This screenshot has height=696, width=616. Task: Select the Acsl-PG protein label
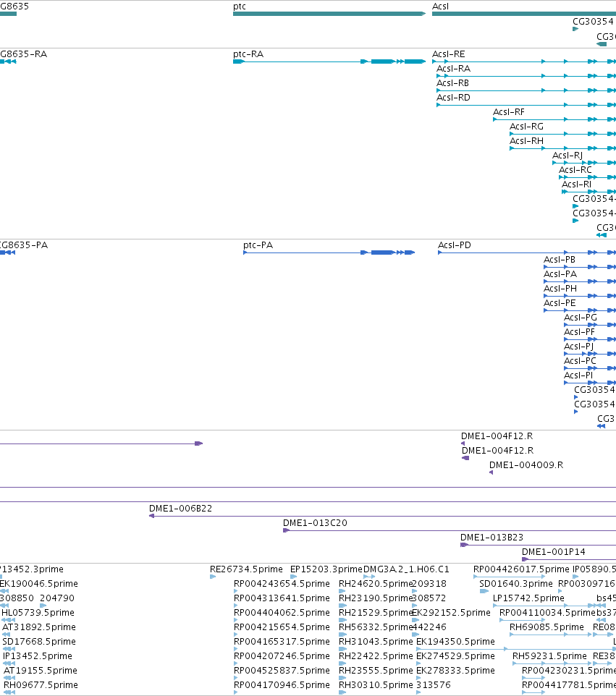(x=581, y=318)
